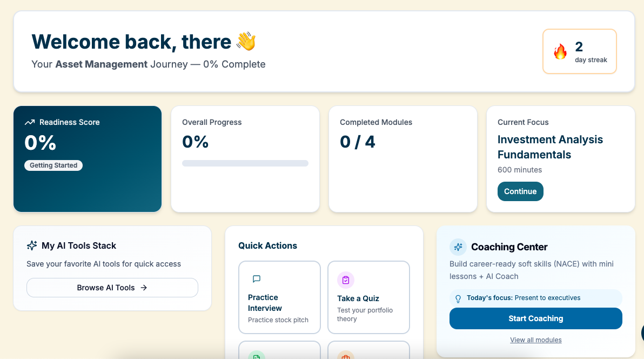Click the sparkle icon beside My AI Tools Stack
The height and width of the screenshot is (359, 644).
pos(32,245)
